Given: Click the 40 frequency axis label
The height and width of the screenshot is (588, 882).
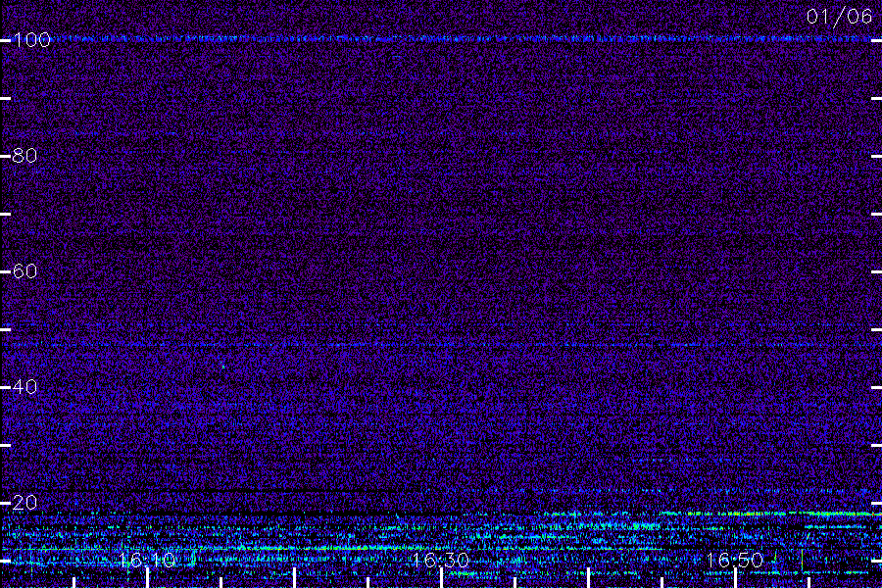Looking at the screenshot, I should pos(24,387).
